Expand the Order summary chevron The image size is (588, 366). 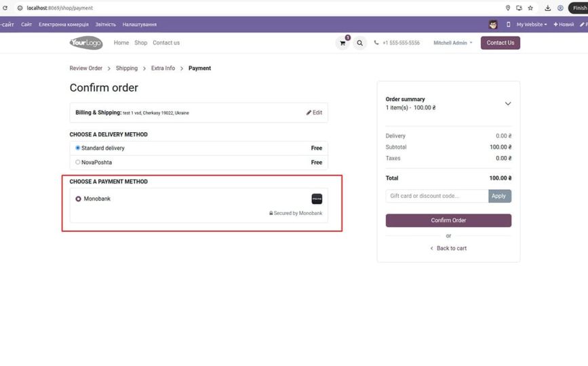[x=508, y=104]
